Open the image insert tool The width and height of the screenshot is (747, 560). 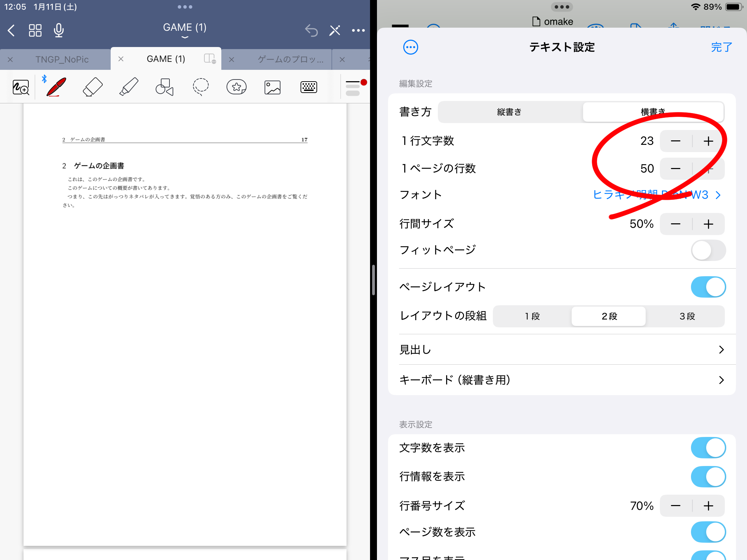click(273, 87)
